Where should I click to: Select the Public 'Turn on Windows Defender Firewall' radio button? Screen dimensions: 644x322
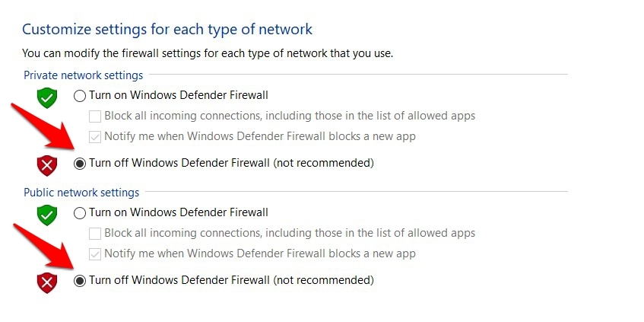[x=80, y=213]
